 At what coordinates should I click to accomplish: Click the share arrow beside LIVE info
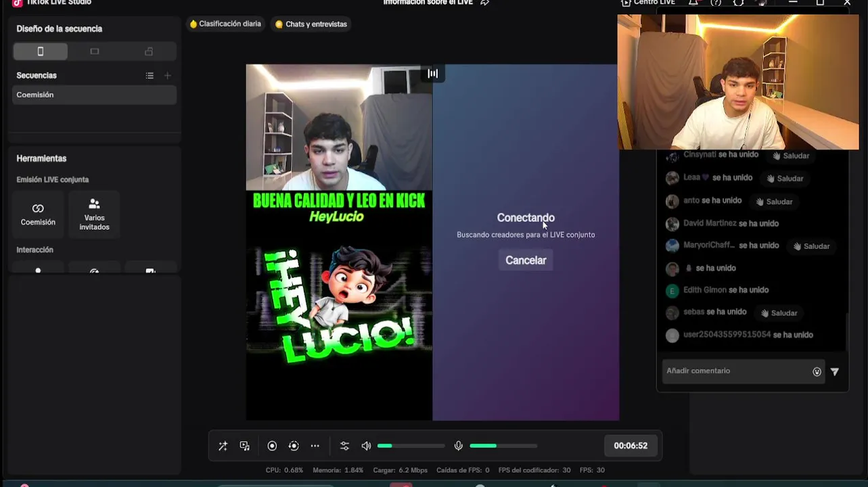click(484, 3)
